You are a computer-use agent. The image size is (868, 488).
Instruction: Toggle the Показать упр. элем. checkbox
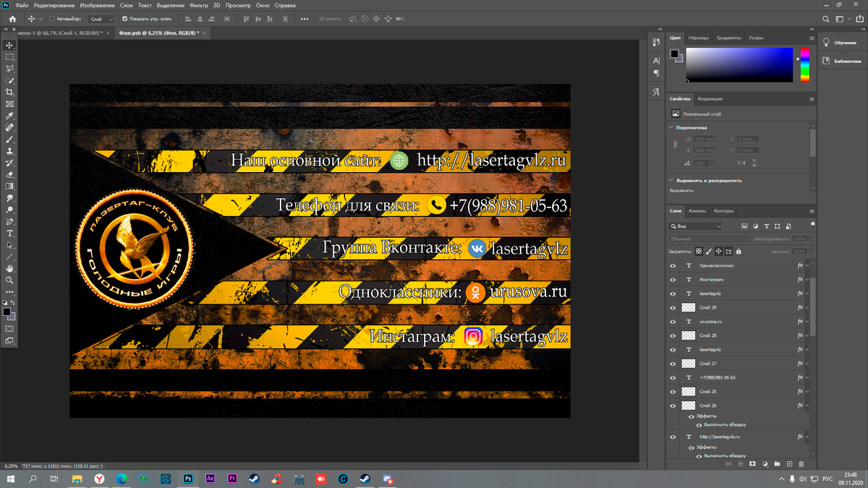click(x=124, y=19)
